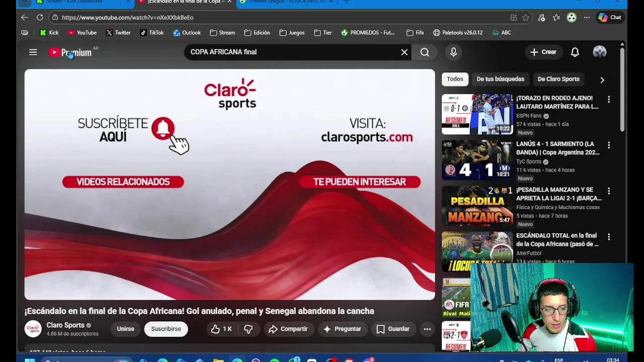Reload the page with the refresh icon
This screenshot has height=362, width=644.
[40, 17]
